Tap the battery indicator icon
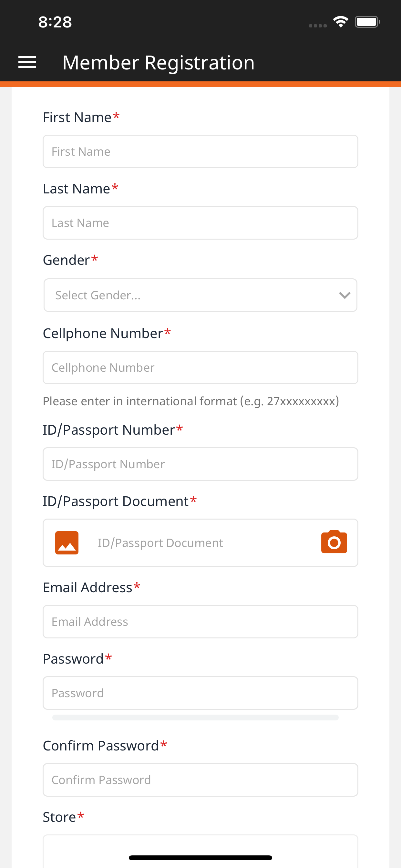 click(x=368, y=22)
